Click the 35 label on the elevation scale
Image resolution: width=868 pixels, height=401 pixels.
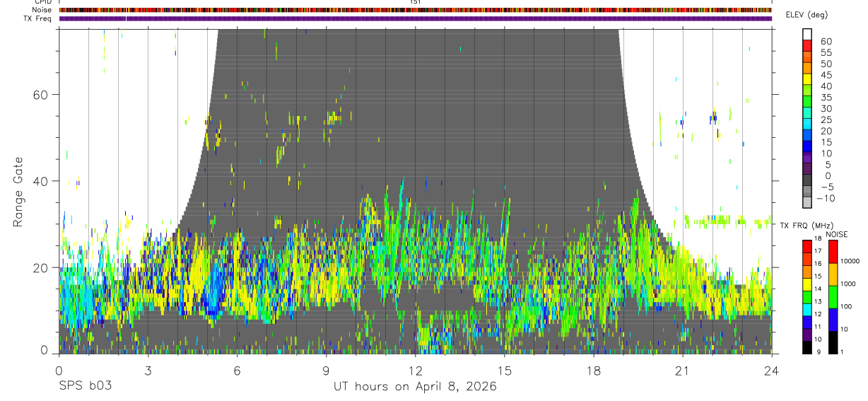tap(826, 97)
